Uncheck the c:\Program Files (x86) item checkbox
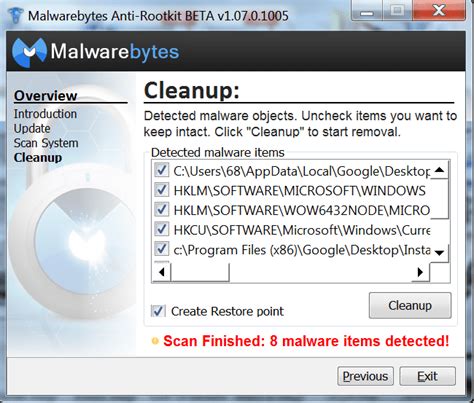The image size is (474, 403). point(162,249)
